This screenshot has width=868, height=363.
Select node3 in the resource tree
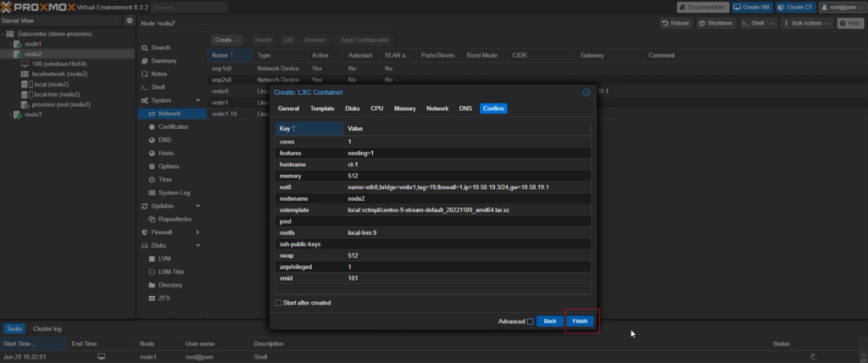click(x=33, y=114)
